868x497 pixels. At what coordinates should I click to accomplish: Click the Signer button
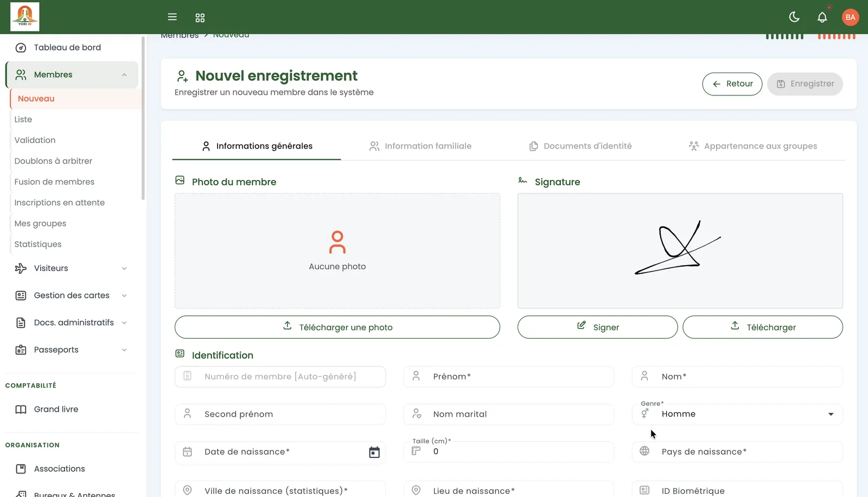tap(597, 327)
